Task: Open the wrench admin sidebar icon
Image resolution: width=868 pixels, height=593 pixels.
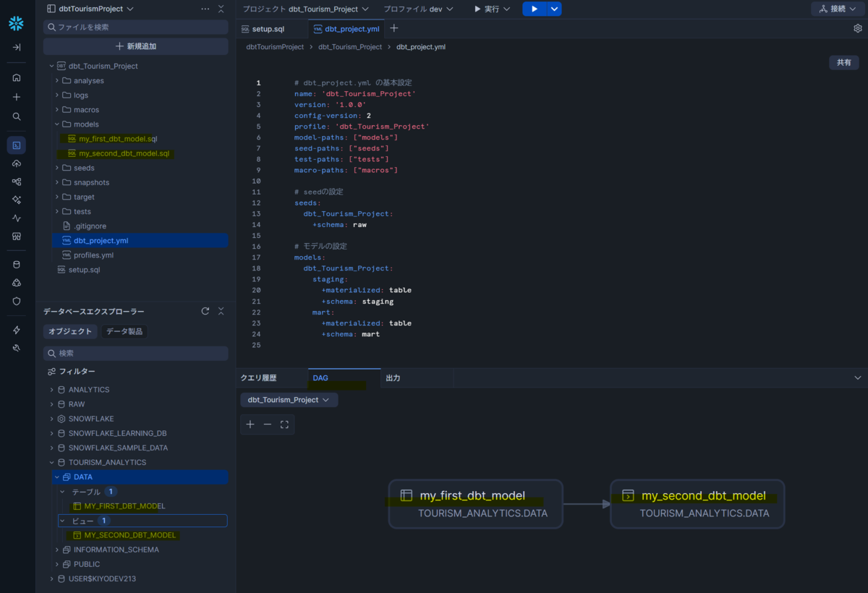Action: [x=17, y=348]
